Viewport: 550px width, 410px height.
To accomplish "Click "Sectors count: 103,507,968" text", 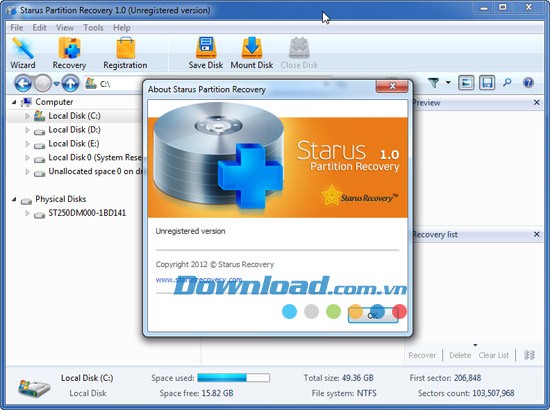I will [466, 393].
